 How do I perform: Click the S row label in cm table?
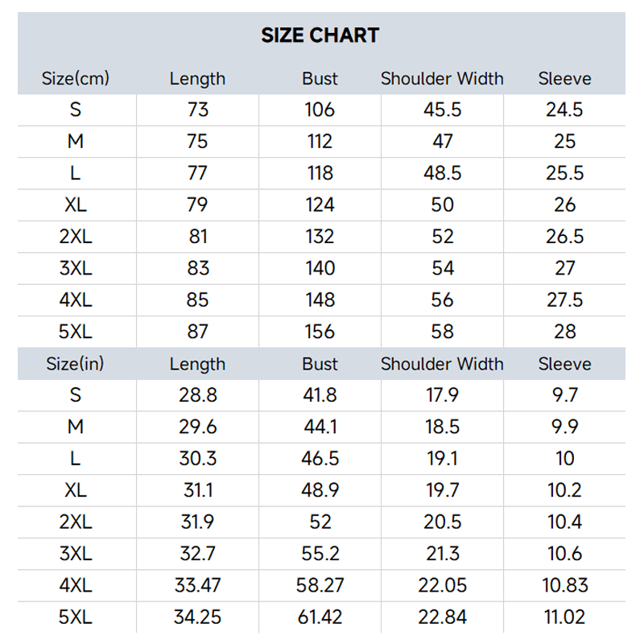[x=76, y=109]
